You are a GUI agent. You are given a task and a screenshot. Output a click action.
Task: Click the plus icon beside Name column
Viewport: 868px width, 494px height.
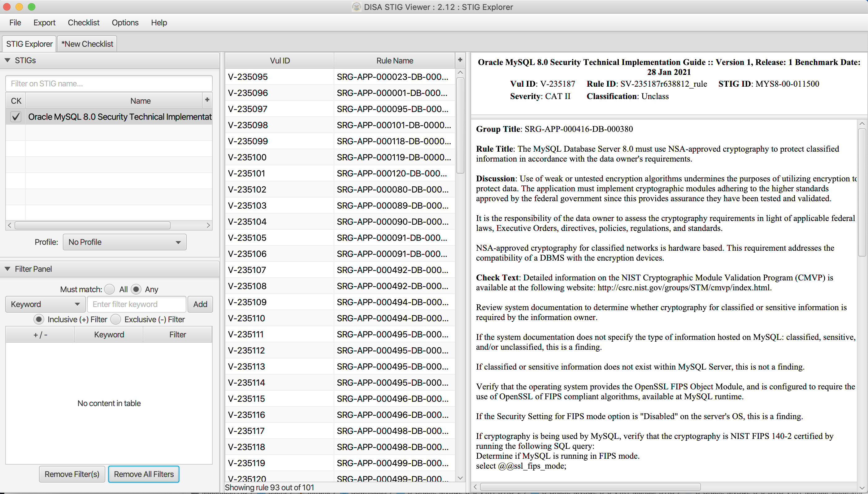pyautogui.click(x=207, y=100)
